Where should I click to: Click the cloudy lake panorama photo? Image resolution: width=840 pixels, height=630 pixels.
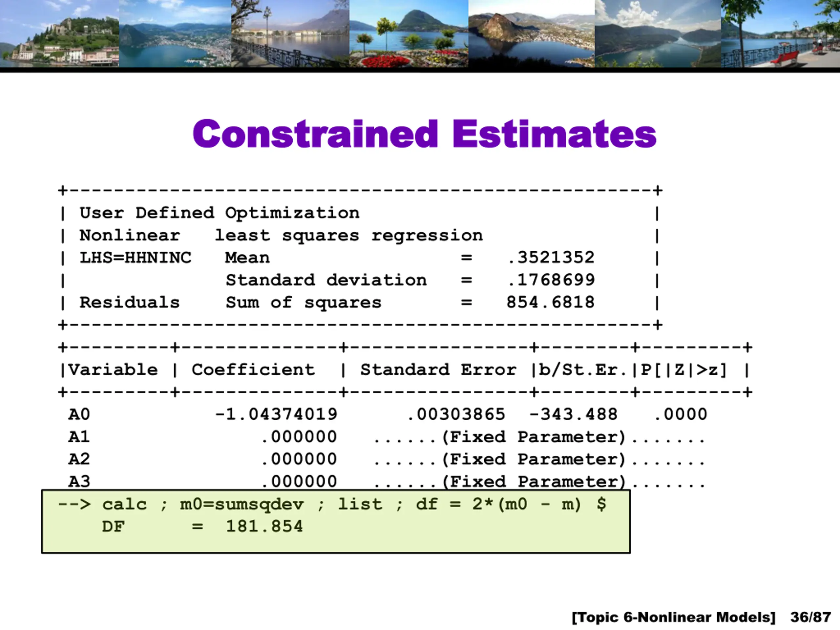[x=658, y=33]
